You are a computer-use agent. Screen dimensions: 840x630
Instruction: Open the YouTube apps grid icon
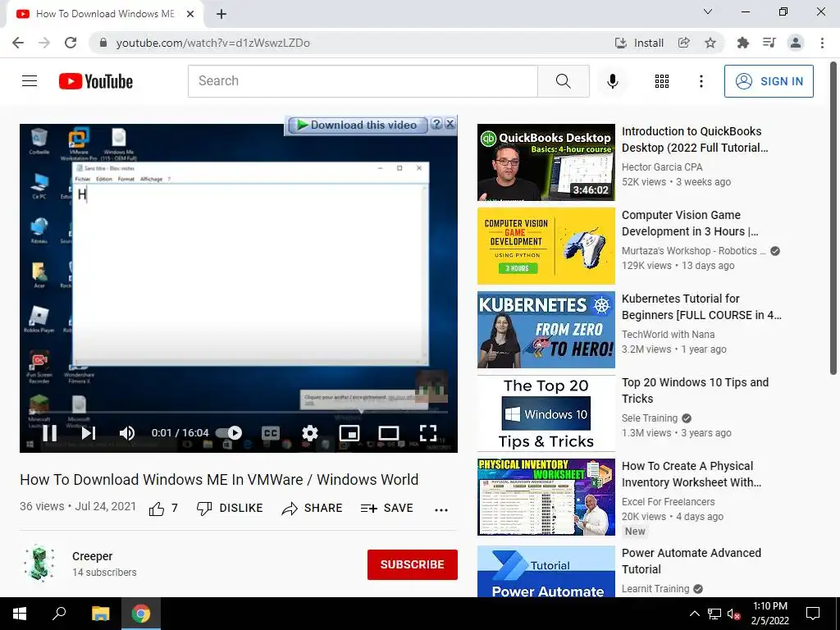coord(662,81)
